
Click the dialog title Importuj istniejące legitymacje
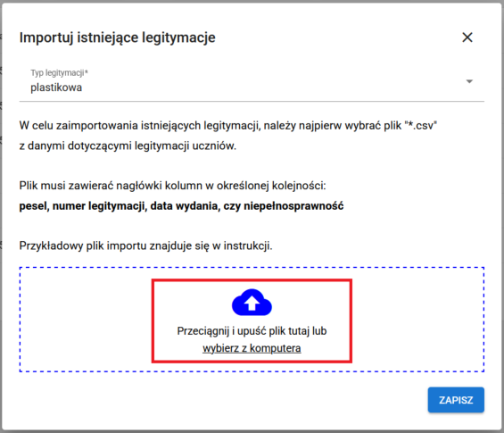(118, 37)
